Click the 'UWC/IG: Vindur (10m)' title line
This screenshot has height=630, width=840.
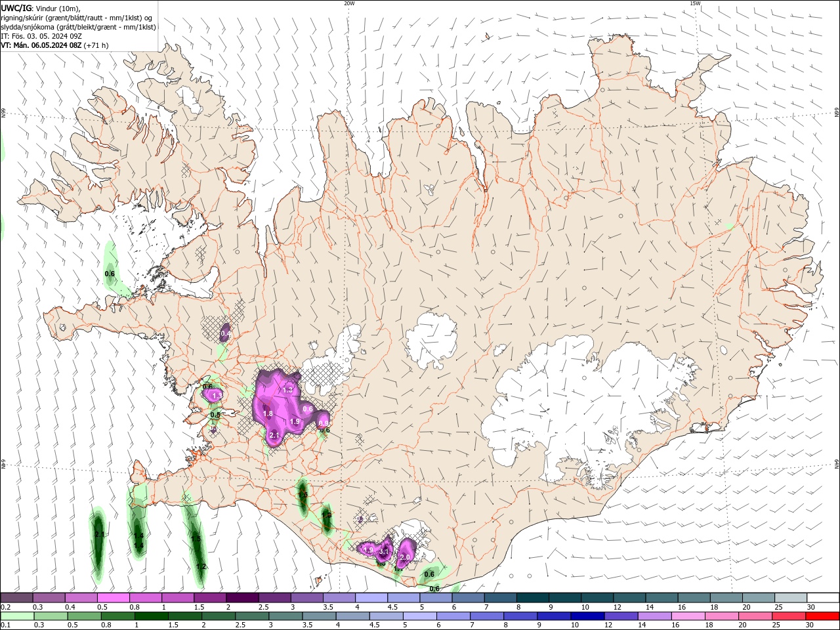[x=40, y=8]
